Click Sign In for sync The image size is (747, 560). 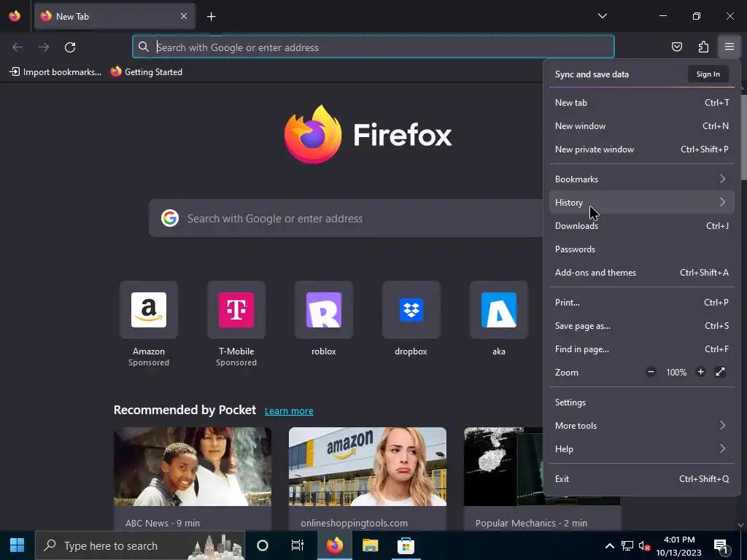(708, 74)
